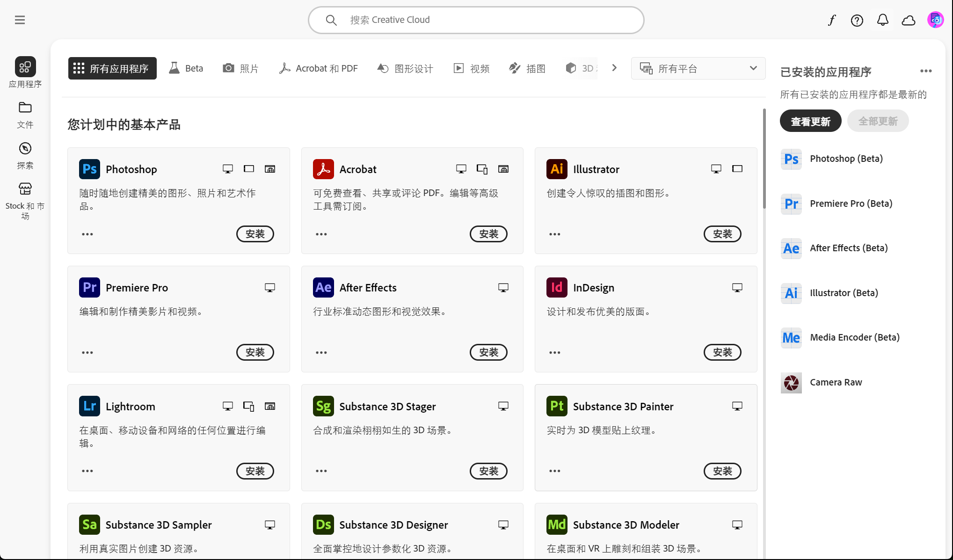This screenshot has height=560, width=953.
Task: Install Photoshop with its 安装 button
Action: coord(255,234)
